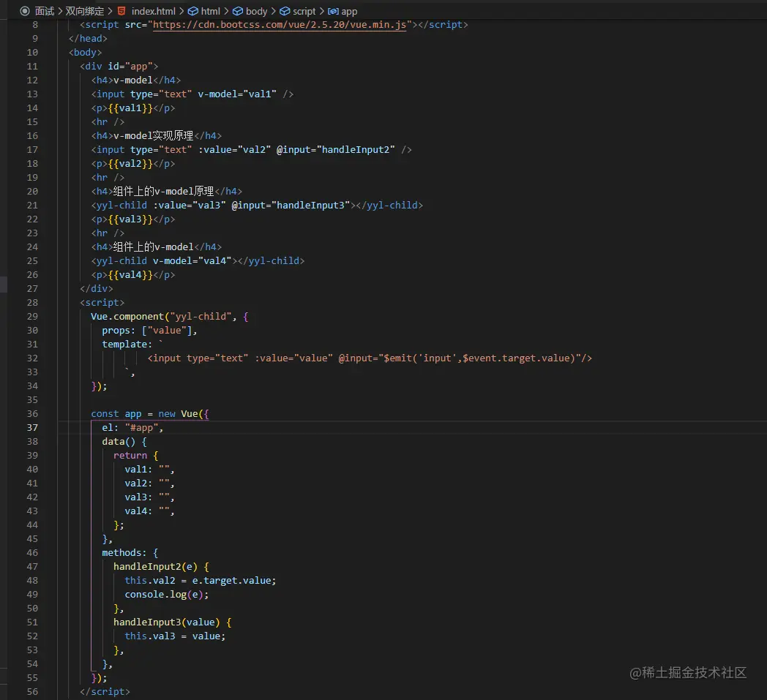
Task: Select the body breadcrumb symbol
Action: coord(256,11)
